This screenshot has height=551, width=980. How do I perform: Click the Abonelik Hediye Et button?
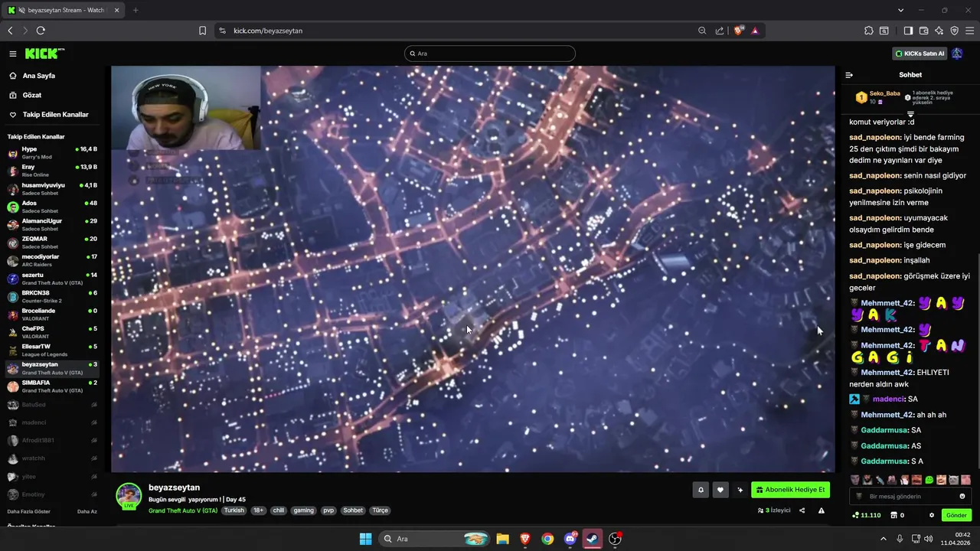click(x=790, y=490)
